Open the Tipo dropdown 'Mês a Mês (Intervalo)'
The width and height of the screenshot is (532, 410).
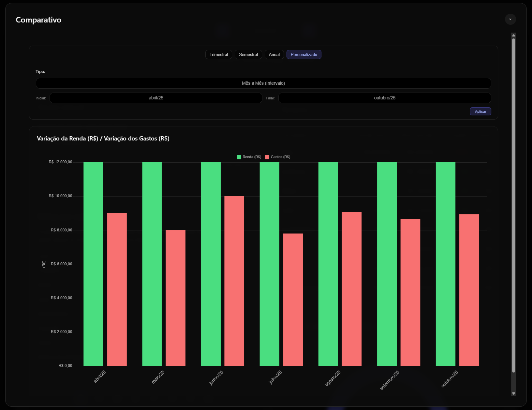(x=263, y=83)
